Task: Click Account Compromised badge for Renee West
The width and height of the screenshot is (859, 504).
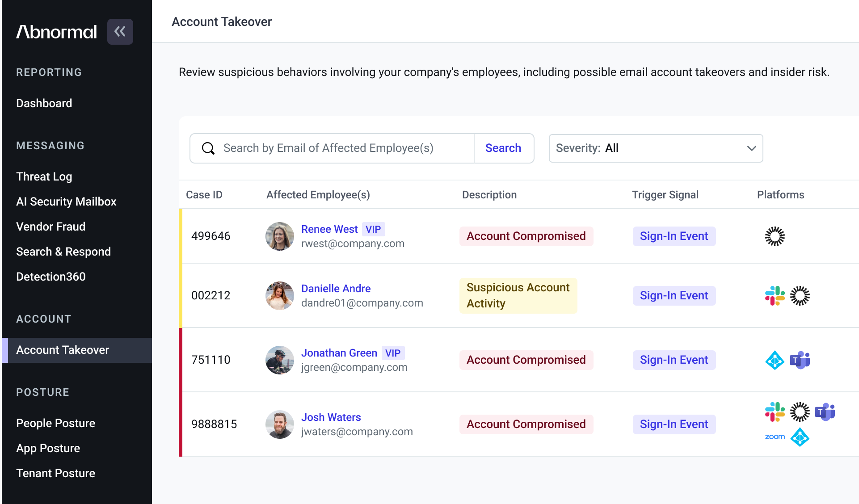Action: click(x=526, y=236)
